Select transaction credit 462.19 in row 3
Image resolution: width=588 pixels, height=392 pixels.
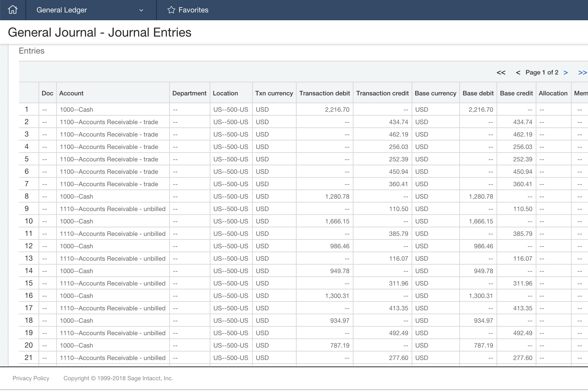tap(399, 134)
